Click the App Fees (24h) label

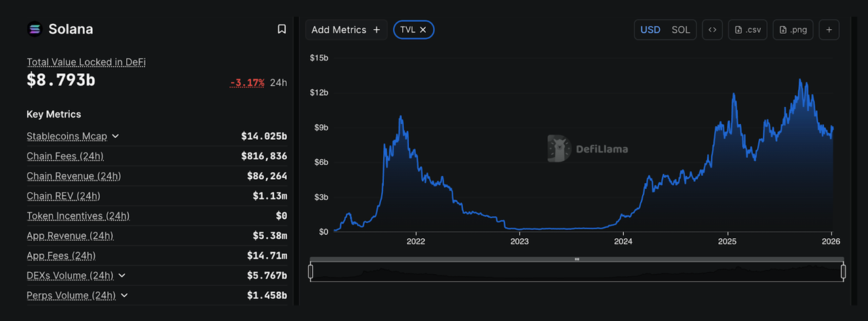coord(61,256)
